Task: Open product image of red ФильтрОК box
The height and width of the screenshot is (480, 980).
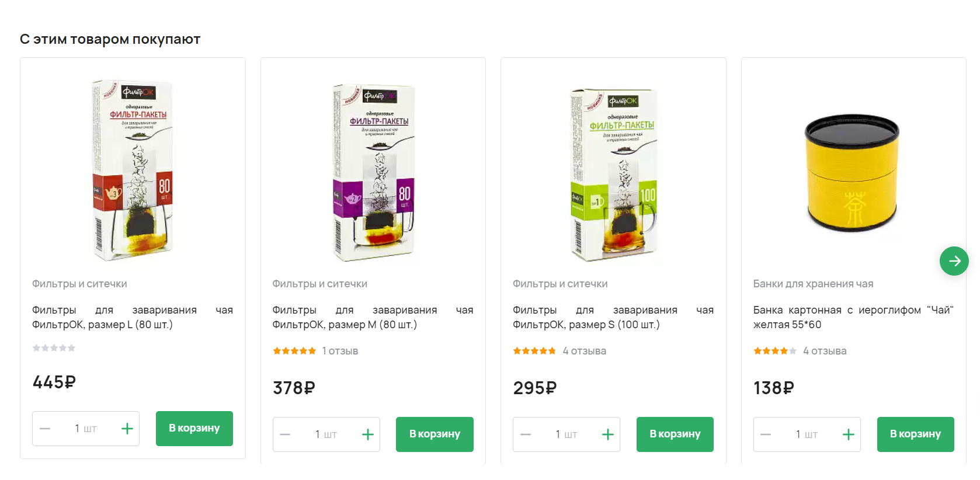Action: pos(133,170)
